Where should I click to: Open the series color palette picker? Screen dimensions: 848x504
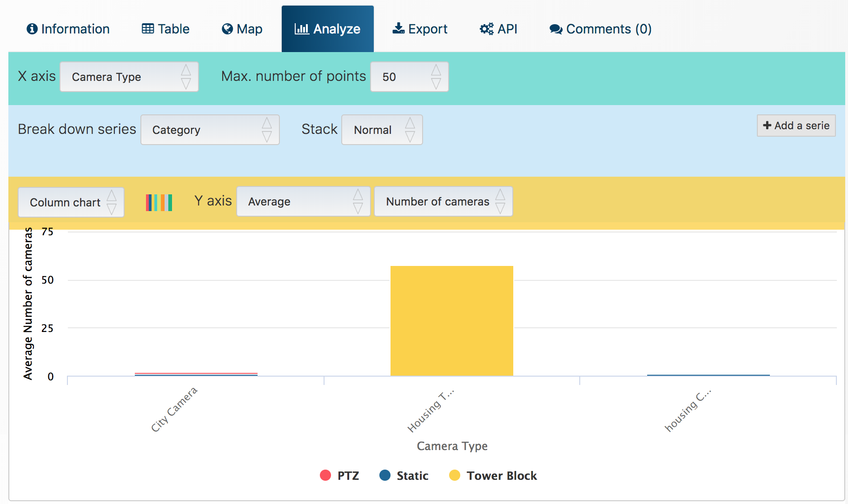pos(159,203)
